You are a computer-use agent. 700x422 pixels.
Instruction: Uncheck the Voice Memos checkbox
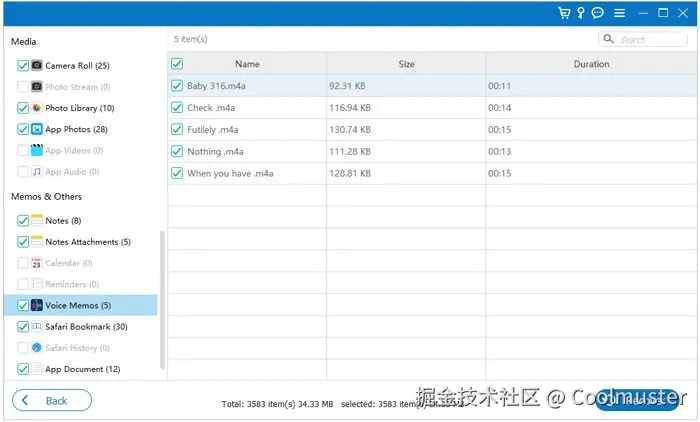(23, 305)
